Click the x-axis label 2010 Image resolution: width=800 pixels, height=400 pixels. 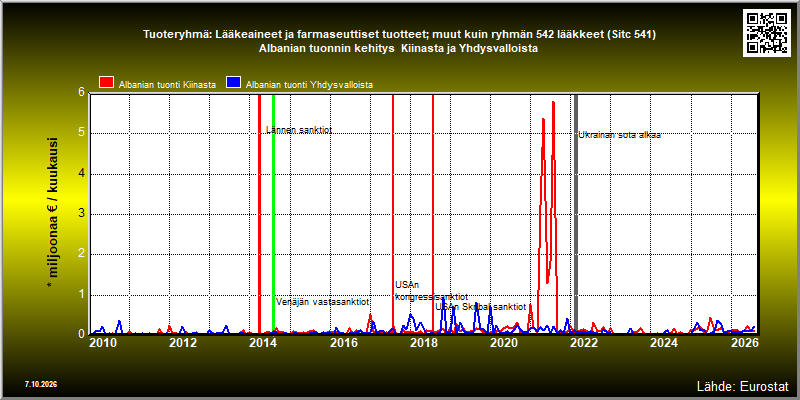[103, 343]
